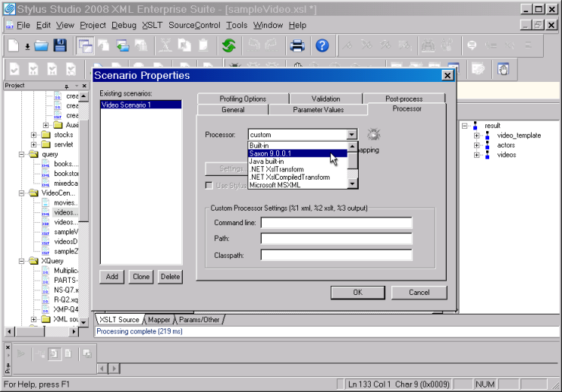Click the Path input field
This screenshot has width=562, height=392.
click(336, 238)
